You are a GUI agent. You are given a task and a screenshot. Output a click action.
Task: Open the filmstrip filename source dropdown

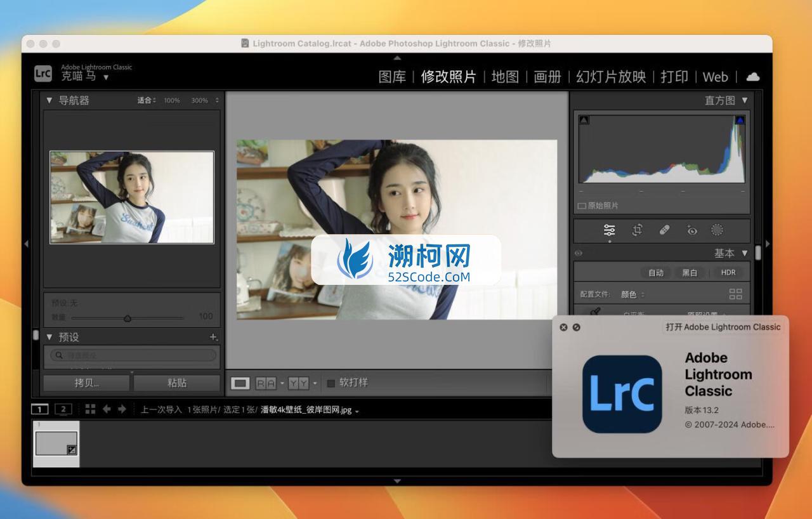[x=357, y=411]
